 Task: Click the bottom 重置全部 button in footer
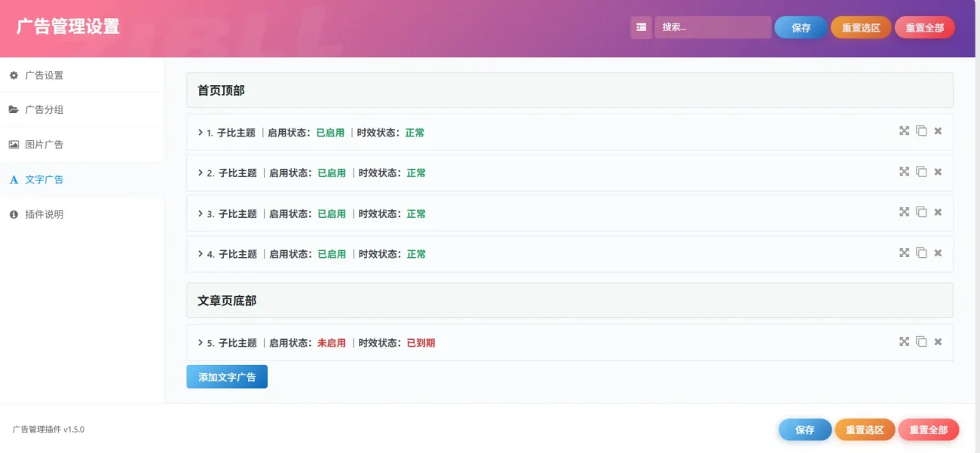929,430
